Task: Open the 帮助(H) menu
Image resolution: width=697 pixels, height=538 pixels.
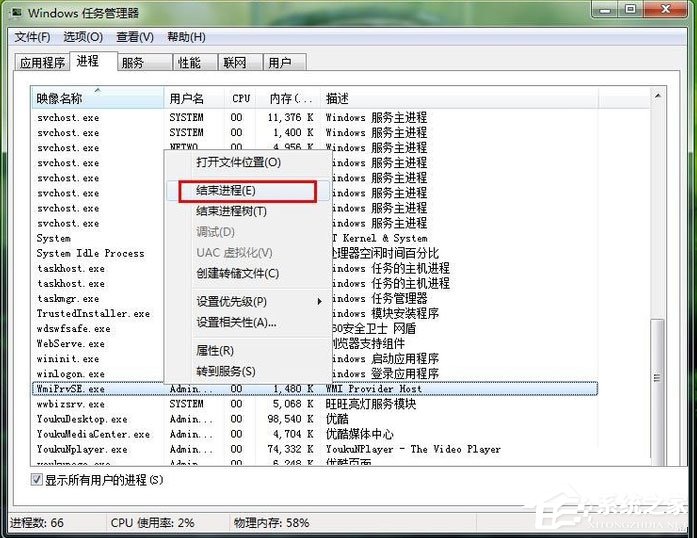Action: point(186,37)
